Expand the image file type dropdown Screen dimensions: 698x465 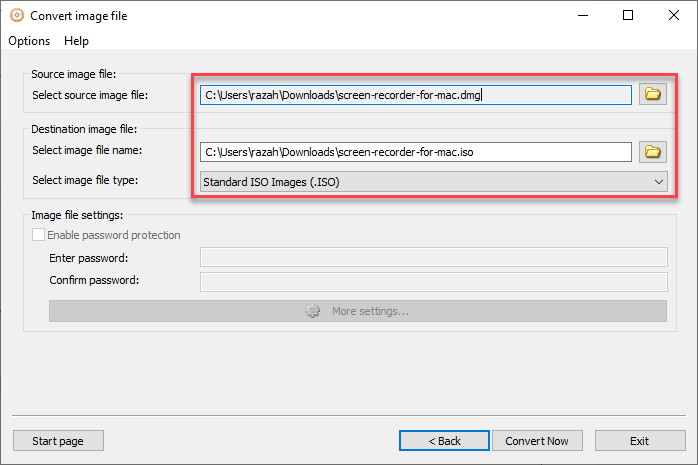pyautogui.click(x=658, y=182)
